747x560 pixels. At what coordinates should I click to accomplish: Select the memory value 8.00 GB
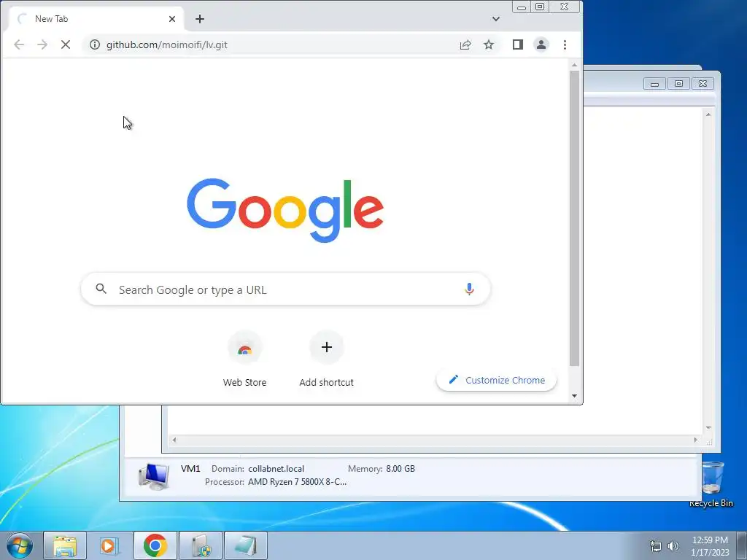(x=400, y=469)
